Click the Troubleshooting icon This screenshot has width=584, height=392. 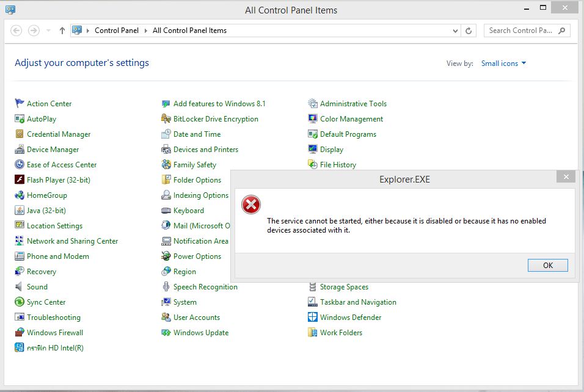[20, 317]
